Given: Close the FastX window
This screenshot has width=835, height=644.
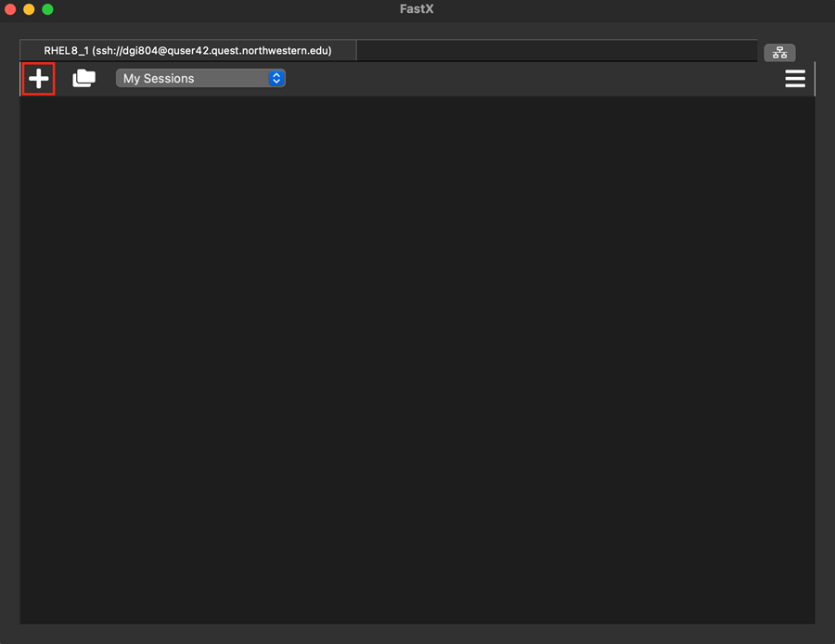Looking at the screenshot, I should [x=11, y=9].
